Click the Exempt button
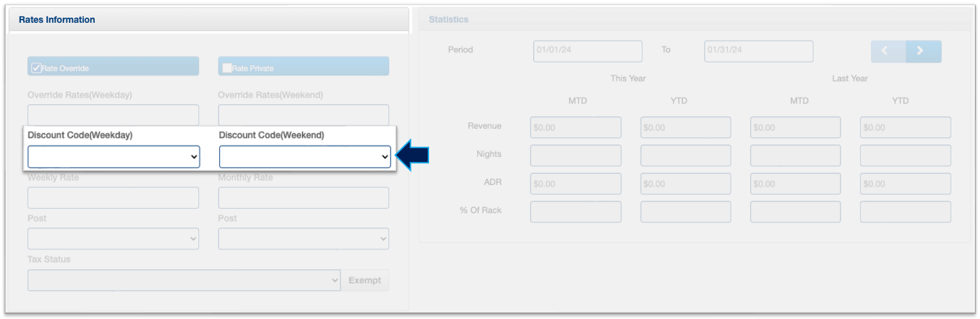This screenshot has height=319, width=980. 365,280
